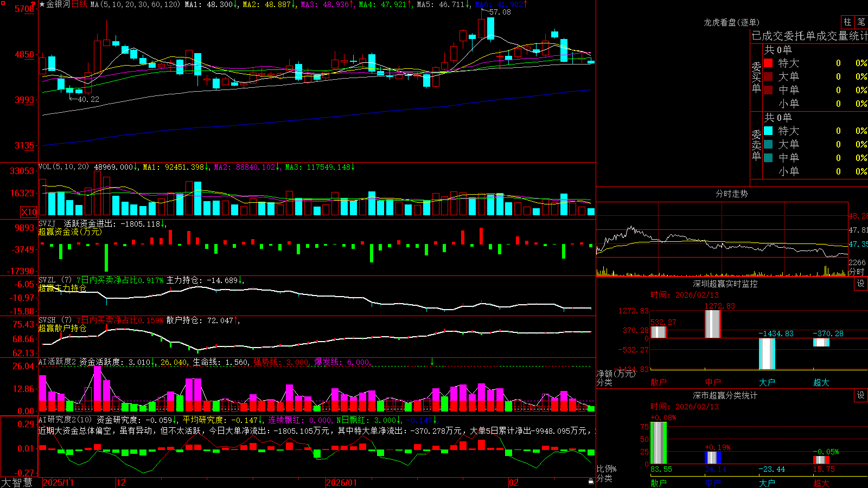The image size is (868, 488).
Task: Jump to the 02 month timeline marker
Action: click(x=514, y=483)
